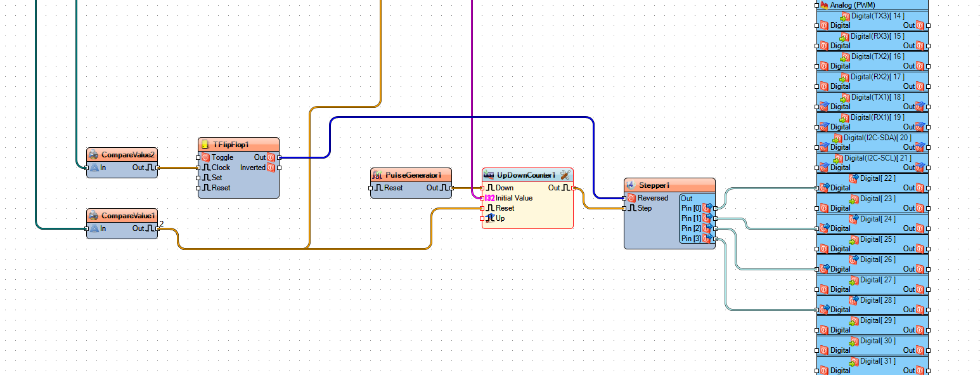Select the Stepper1 title bar
Viewport: 980px width, 375px height.
pyautogui.click(x=669, y=185)
